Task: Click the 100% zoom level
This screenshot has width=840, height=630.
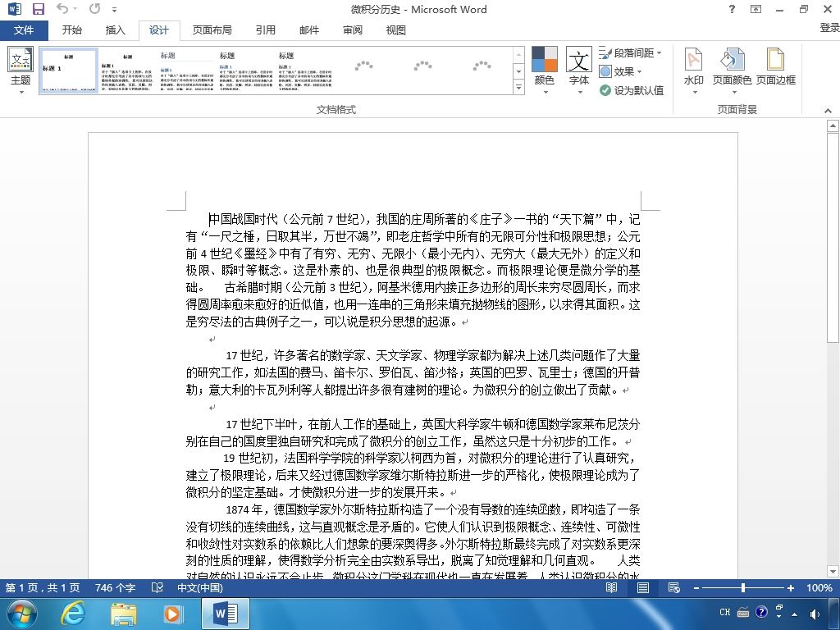Action: coord(819,587)
